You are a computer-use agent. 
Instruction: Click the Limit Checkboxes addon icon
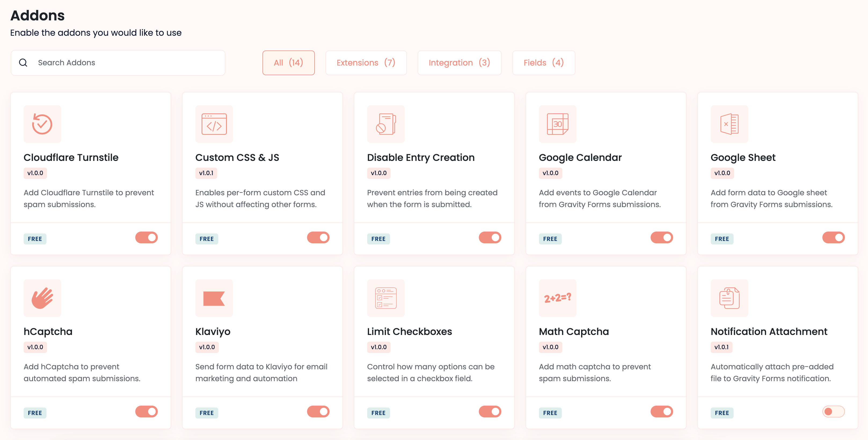[385, 298]
